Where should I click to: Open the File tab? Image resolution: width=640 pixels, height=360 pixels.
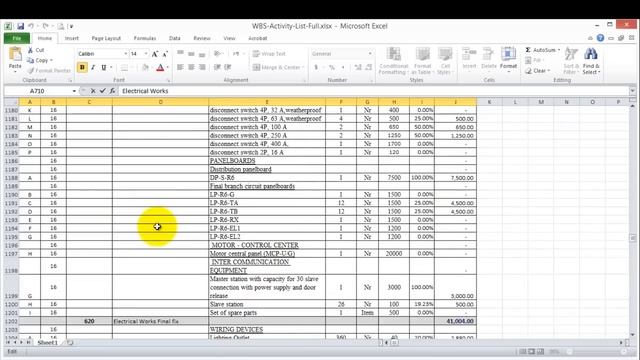point(17,38)
